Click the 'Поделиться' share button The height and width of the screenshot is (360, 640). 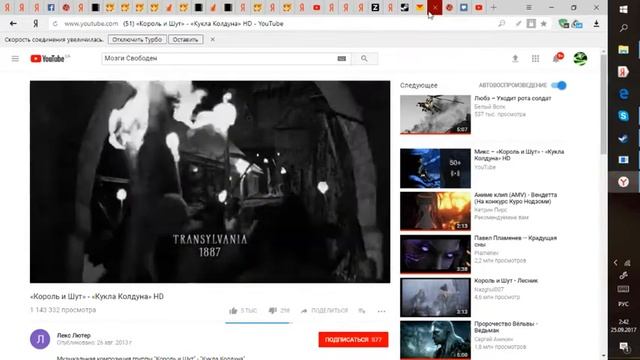pyautogui.click(x=324, y=311)
